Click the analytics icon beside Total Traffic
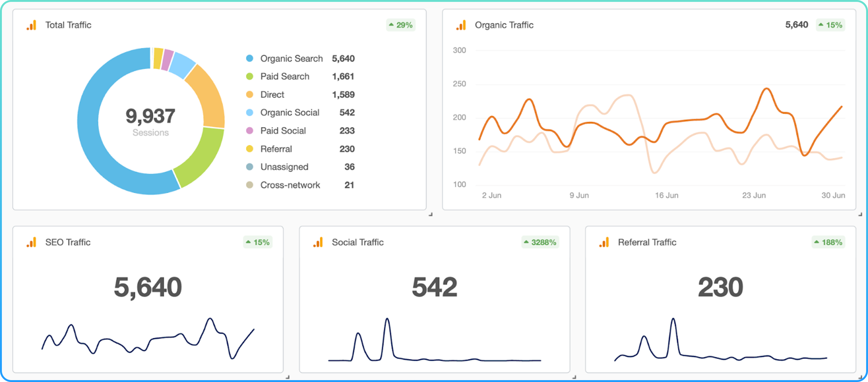Viewport: 868px width, 382px height. click(x=31, y=25)
